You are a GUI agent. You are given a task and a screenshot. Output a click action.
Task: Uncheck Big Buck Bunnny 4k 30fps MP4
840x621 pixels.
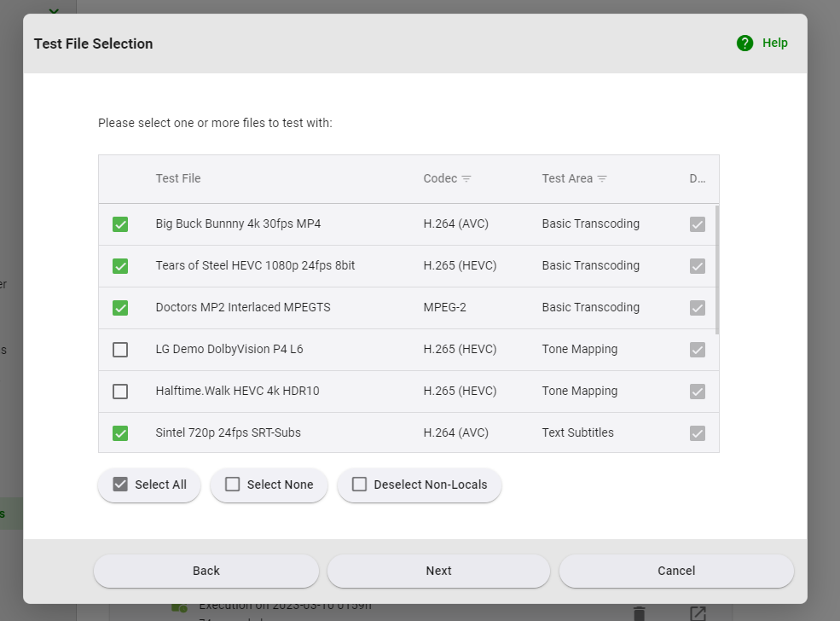tap(120, 224)
